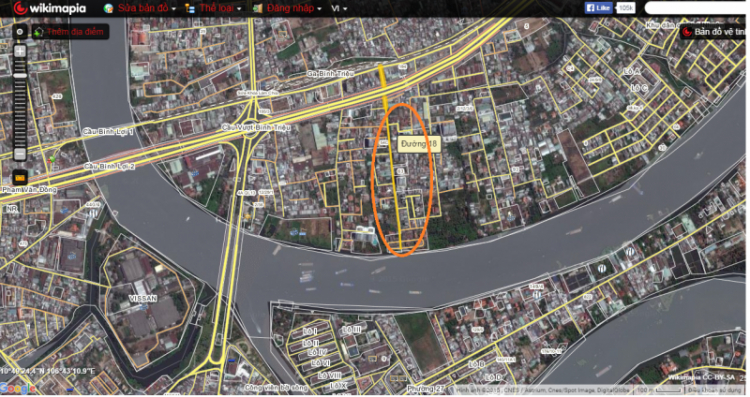Screen dimensions: 750x397
Task: Click the Facebook Like button
Action: pos(598,8)
